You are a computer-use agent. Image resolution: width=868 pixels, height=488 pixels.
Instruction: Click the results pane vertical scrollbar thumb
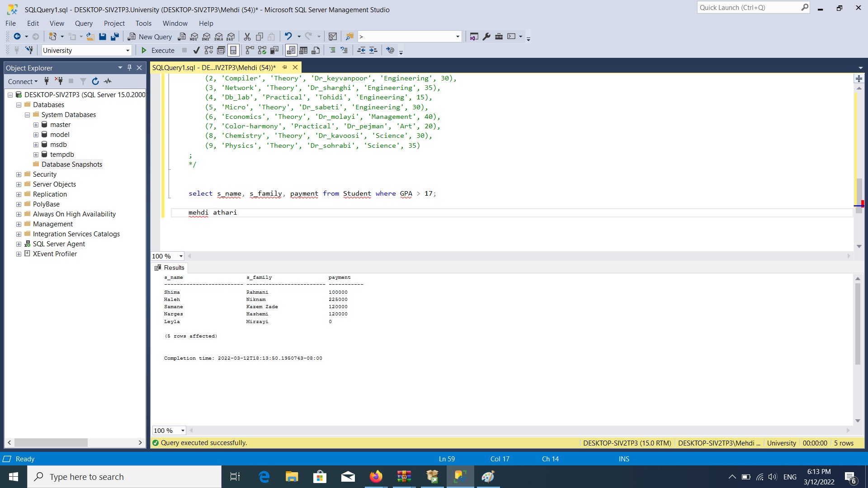pyautogui.click(x=858, y=324)
